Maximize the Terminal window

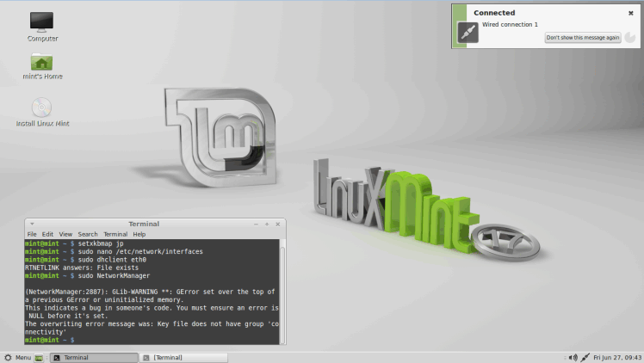(x=267, y=225)
